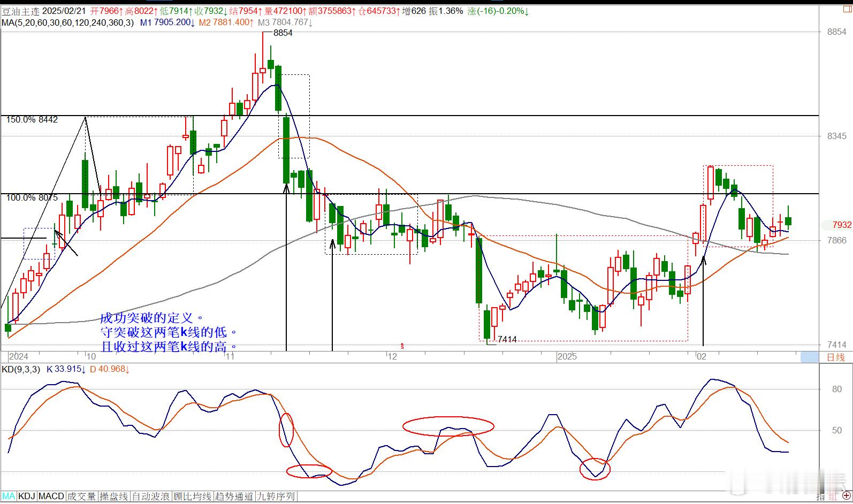Switch to the 顾比均线 tab
The width and height of the screenshot is (853, 504).
[x=192, y=497]
